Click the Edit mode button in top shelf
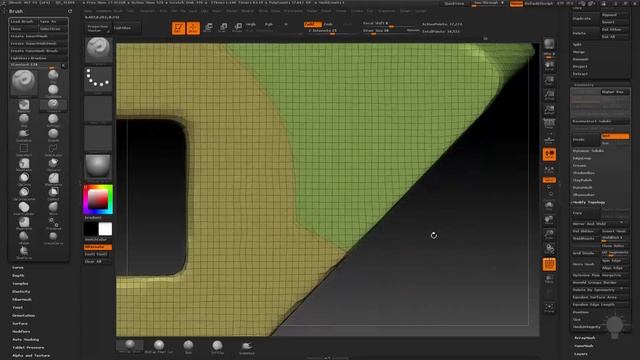Viewport: 640px width, 360px height. click(178, 28)
